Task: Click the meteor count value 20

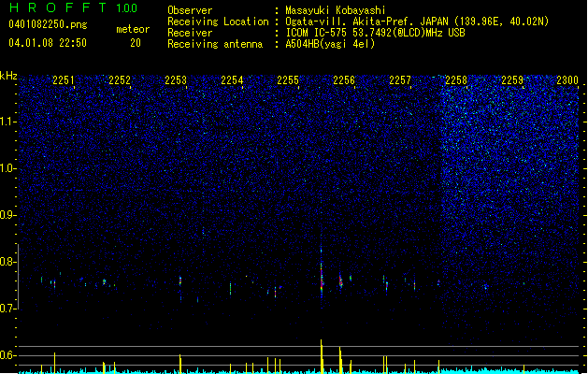Action: click(136, 43)
